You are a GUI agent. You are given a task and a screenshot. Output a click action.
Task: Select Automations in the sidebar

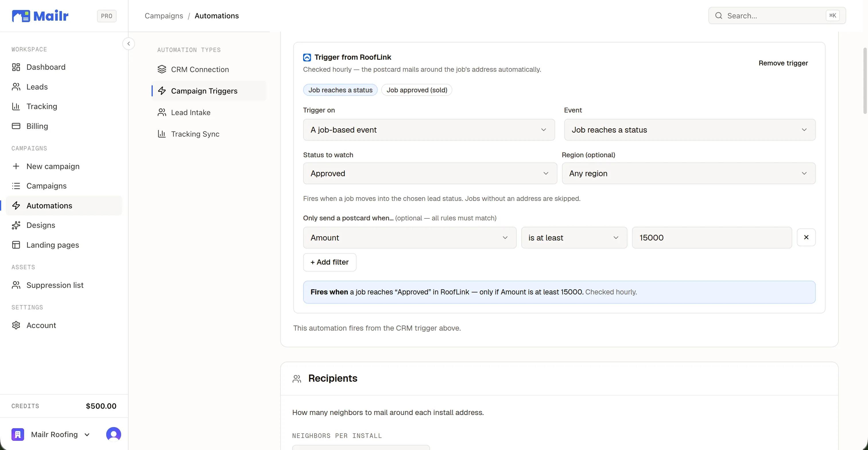pyautogui.click(x=64, y=206)
